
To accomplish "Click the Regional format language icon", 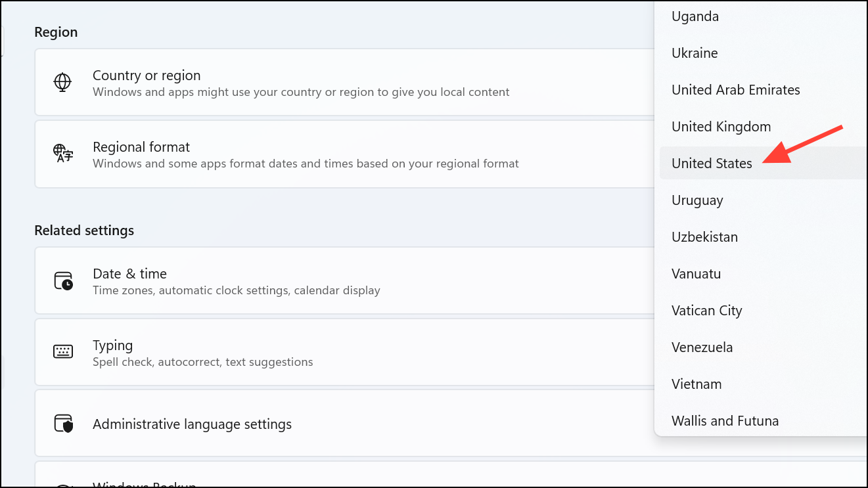I will [62, 154].
